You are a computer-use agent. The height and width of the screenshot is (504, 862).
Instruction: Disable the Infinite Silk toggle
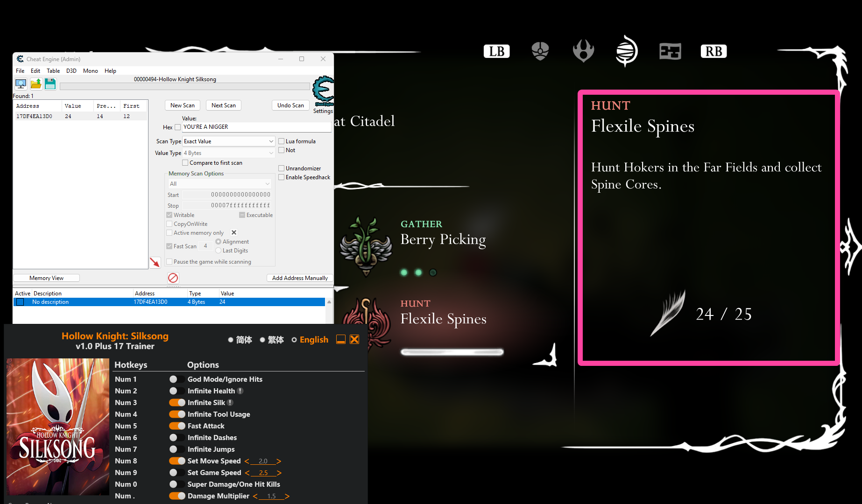coord(177,403)
